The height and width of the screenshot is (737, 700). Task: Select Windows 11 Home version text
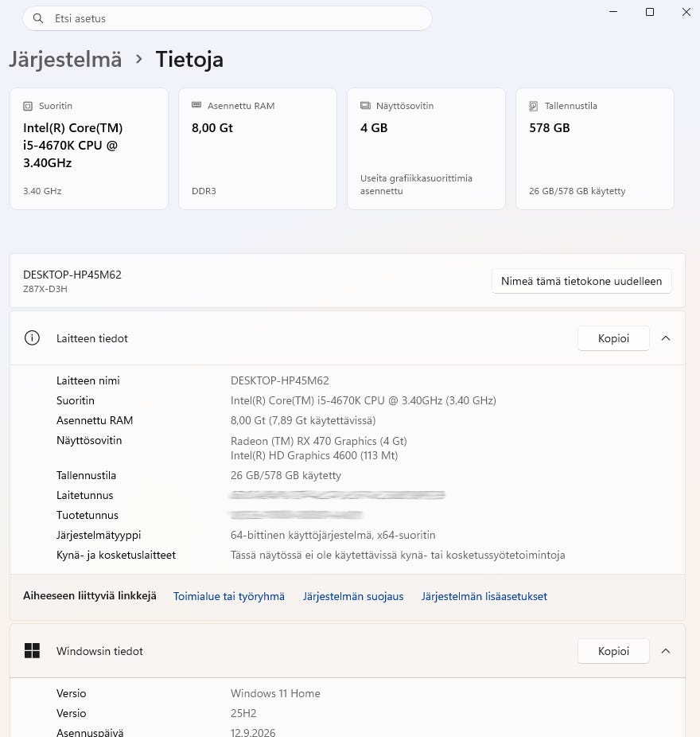click(275, 693)
